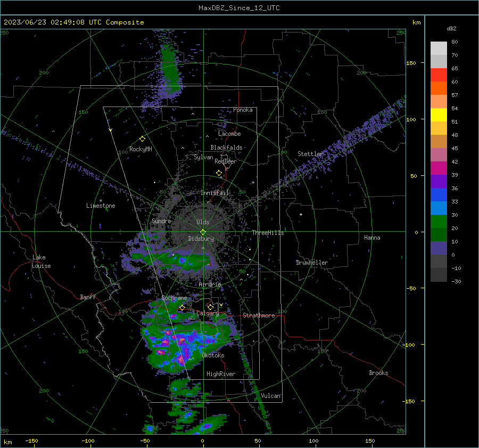
Task: Click the Stettler town label
Action: (310, 154)
